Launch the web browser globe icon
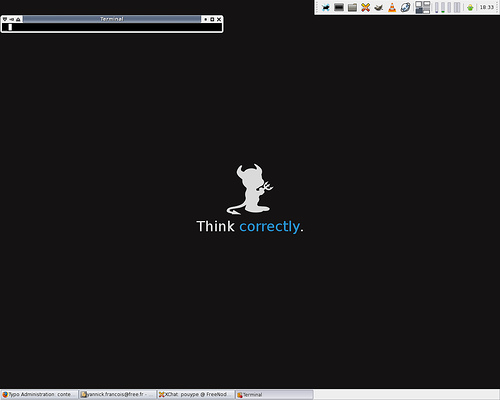 (x=405, y=7)
